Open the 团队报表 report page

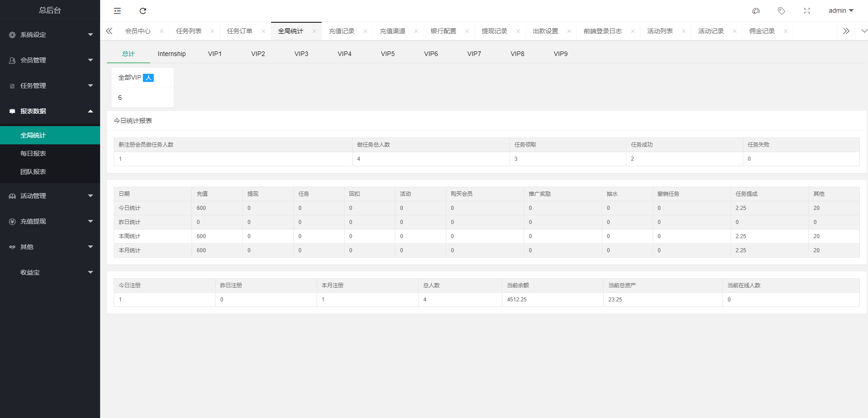(x=32, y=172)
